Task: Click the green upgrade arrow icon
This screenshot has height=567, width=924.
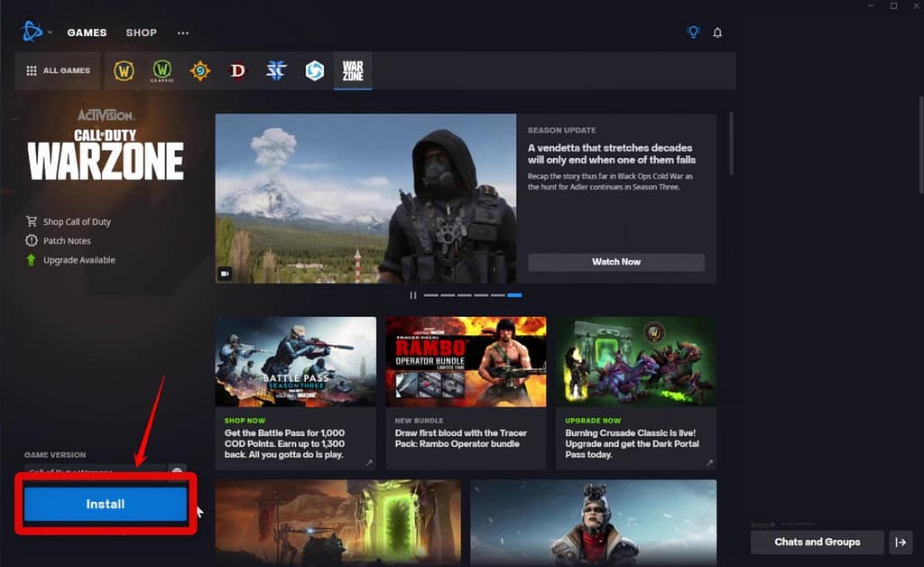Action: [32, 259]
